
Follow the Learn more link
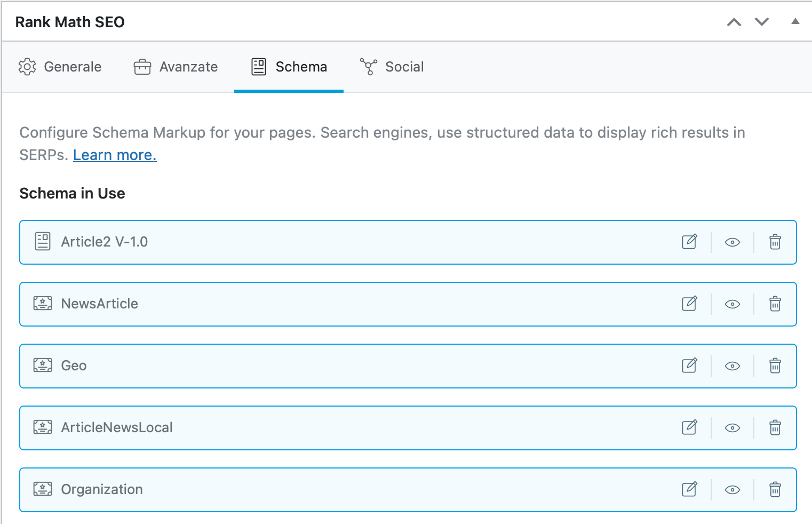click(115, 155)
